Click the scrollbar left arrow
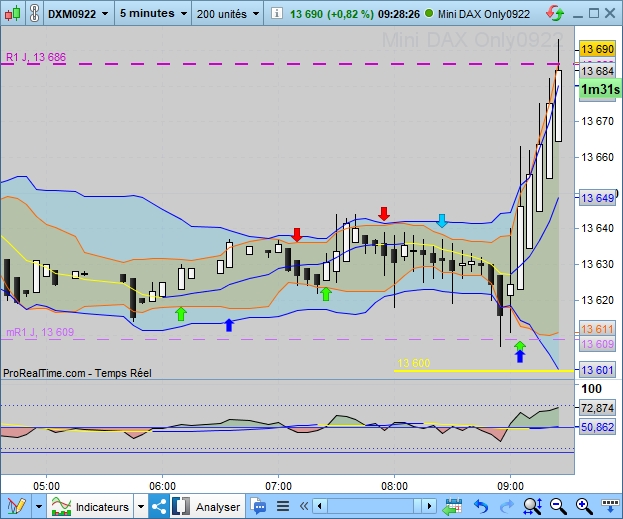The image size is (623, 519). [320, 506]
